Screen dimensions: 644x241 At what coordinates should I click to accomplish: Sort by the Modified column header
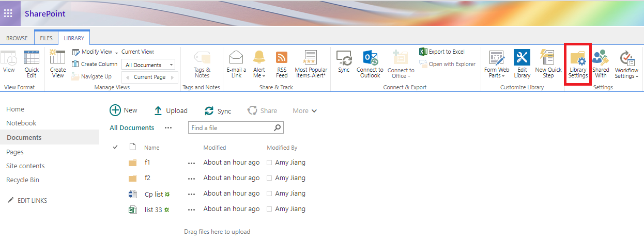pyautogui.click(x=214, y=148)
